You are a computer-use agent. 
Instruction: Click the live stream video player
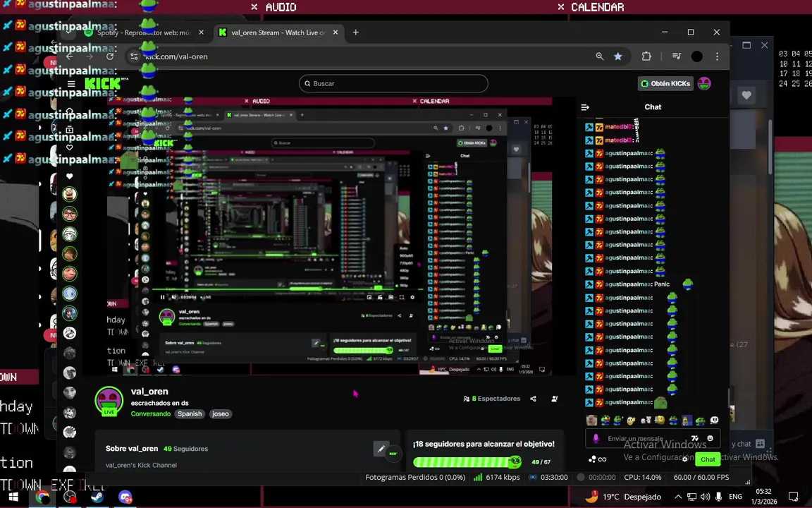[x=329, y=235]
